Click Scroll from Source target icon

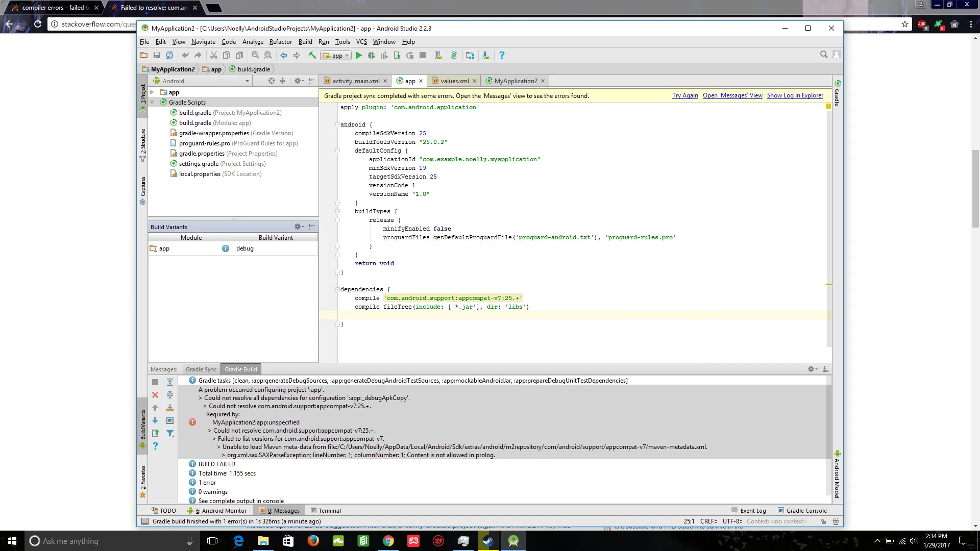coord(272,81)
